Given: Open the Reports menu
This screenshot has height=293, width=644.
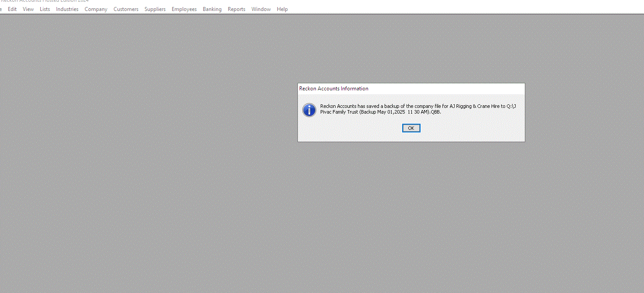Looking at the screenshot, I should [x=237, y=9].
